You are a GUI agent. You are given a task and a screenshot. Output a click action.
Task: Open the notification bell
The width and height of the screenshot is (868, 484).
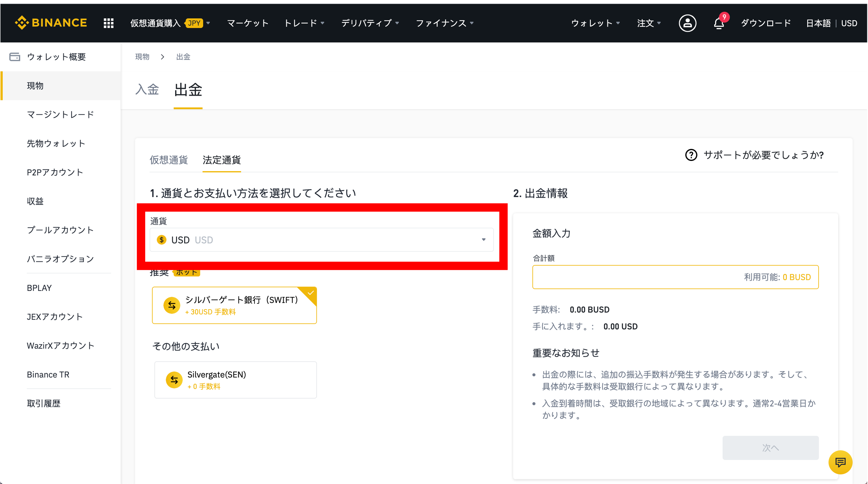coord(719,23)
